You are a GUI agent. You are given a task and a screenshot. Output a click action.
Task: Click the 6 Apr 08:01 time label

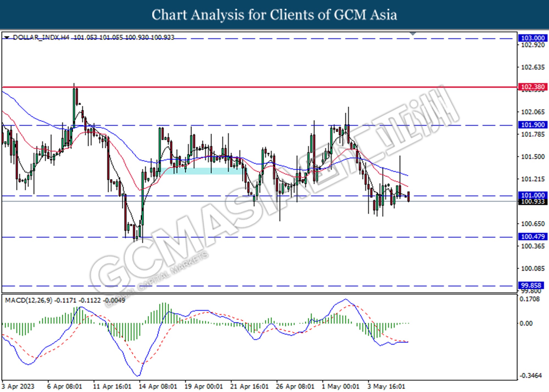point(65,387)
